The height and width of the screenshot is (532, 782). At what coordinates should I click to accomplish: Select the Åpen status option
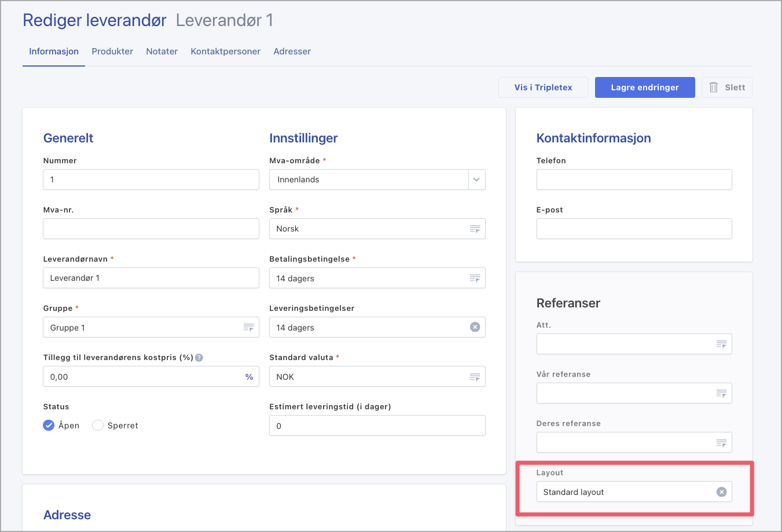pos(48,425)
